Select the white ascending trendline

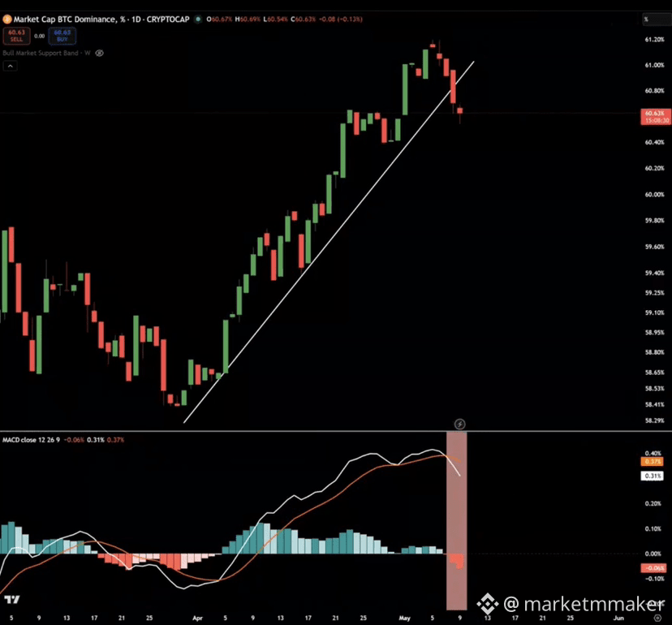[330, 242]
